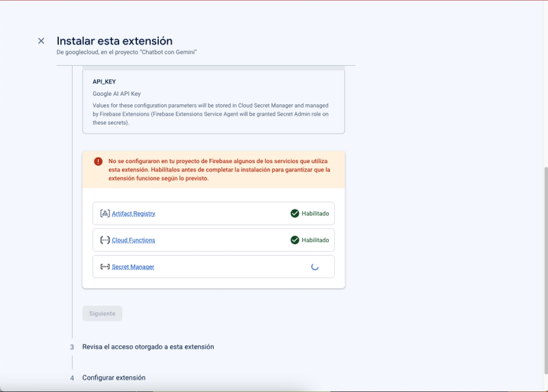The image size is (548, 392).
Task: Click the API_KEY parameter heading
Action: click(104, 82)
